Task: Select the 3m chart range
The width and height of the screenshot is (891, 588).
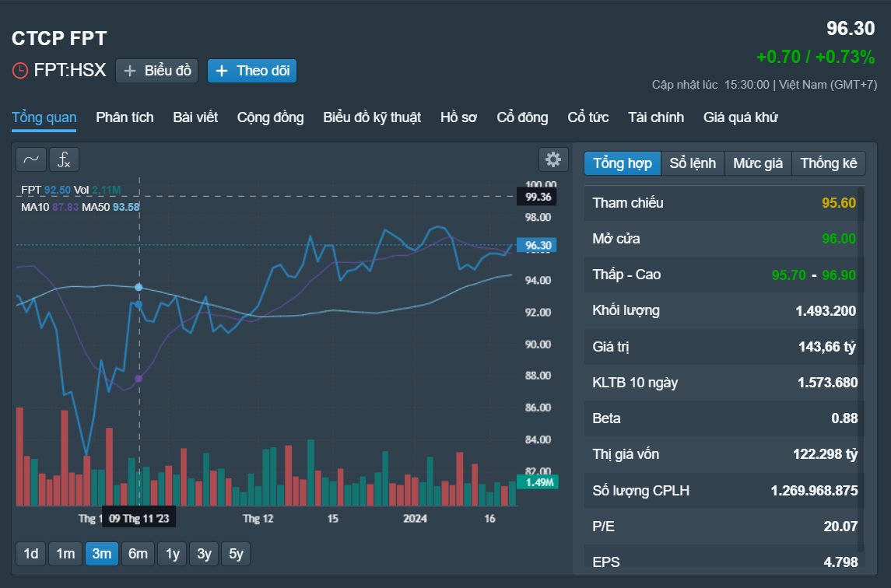Action: click(102, 554)
